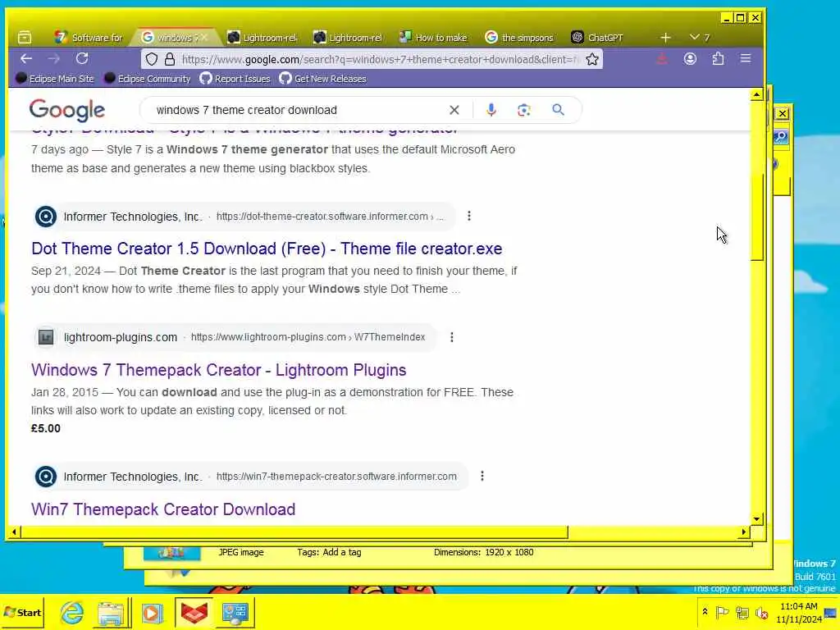Open the Start menu
This screenshot has height=630, width=840.
22,612
